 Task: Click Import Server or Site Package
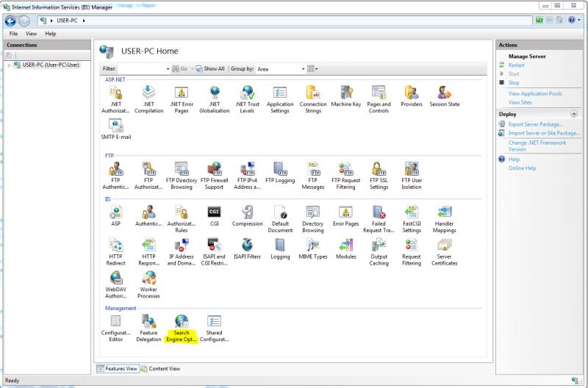tap(544, 133)
